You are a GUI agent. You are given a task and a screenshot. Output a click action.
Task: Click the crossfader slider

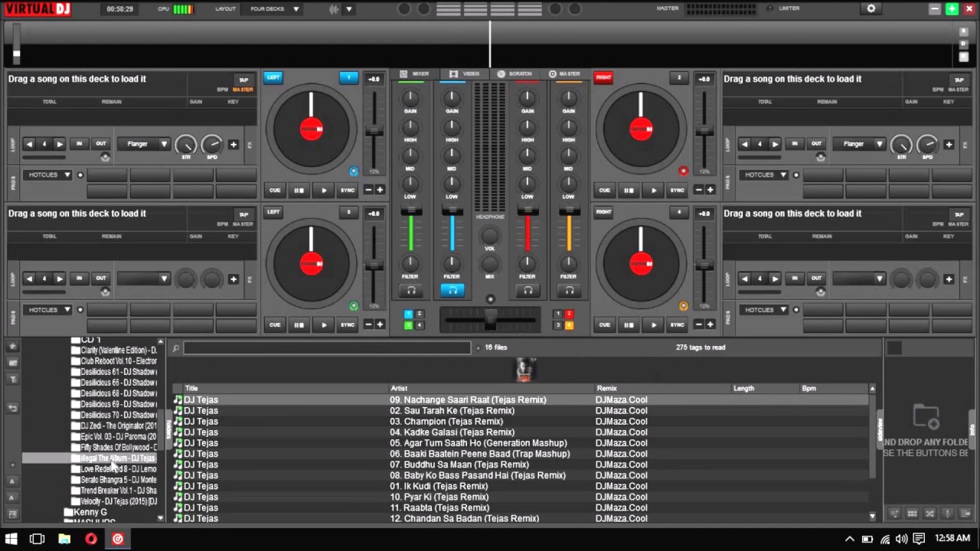point(491,318)
